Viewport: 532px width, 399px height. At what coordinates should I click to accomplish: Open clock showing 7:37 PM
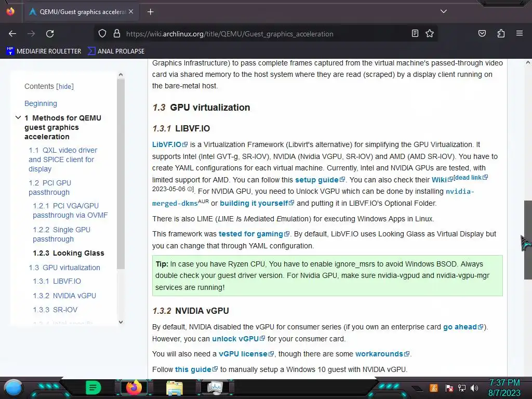pyautogui.click(x=504, y=388)
